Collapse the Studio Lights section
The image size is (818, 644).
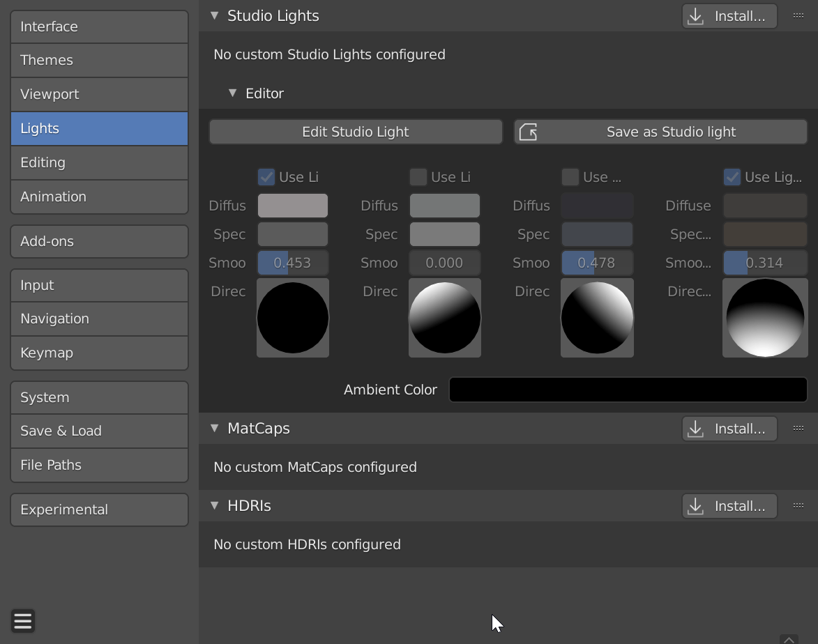coord(215,15)
